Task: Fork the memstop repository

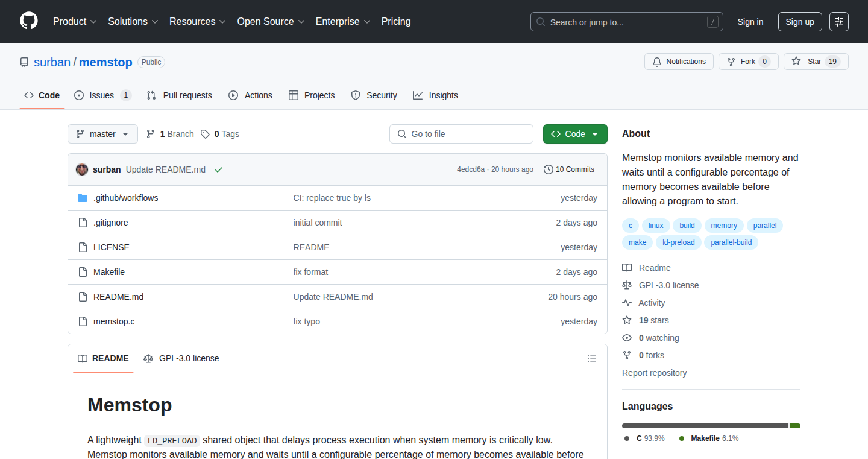Action: pyautogui.click(x=748, y=62)
